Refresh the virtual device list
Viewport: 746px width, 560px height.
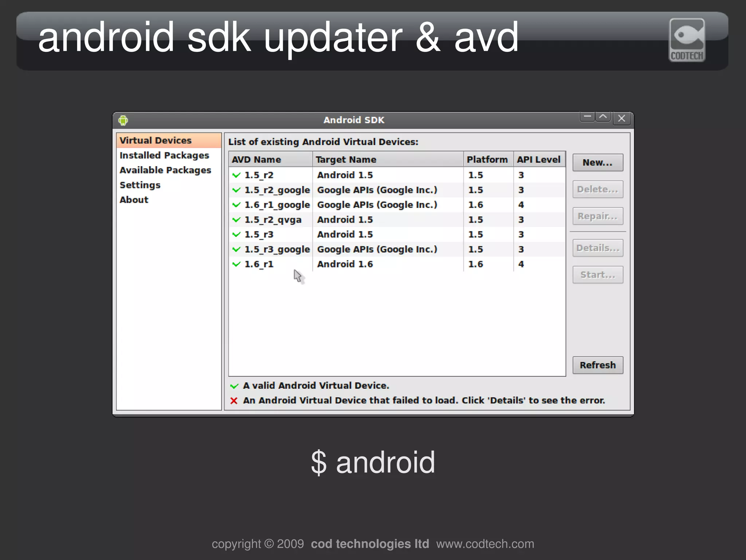click(x=598, y=365)
